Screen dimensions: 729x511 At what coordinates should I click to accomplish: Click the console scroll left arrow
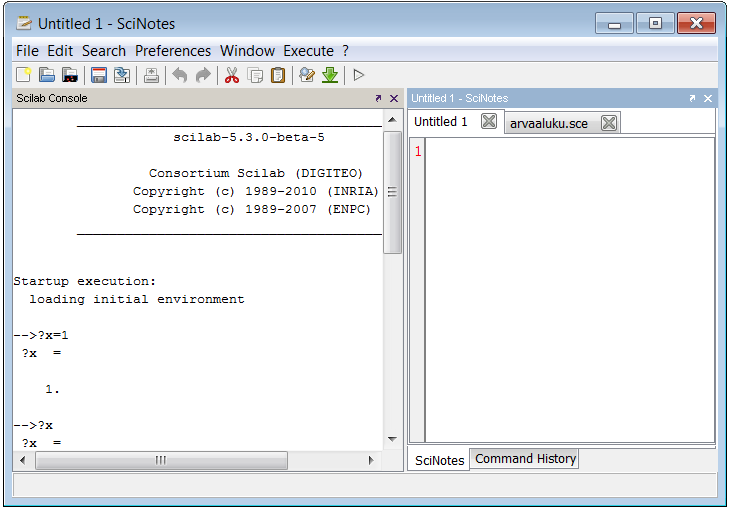22,460
